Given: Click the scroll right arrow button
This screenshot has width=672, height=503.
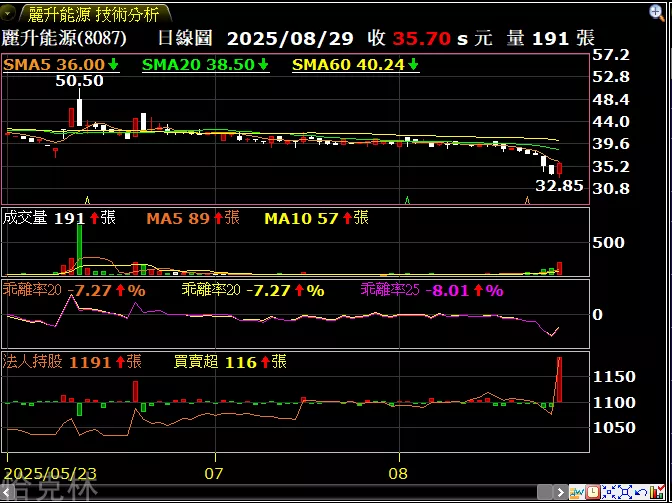Looking at the screenshot, I should [560, 491].
